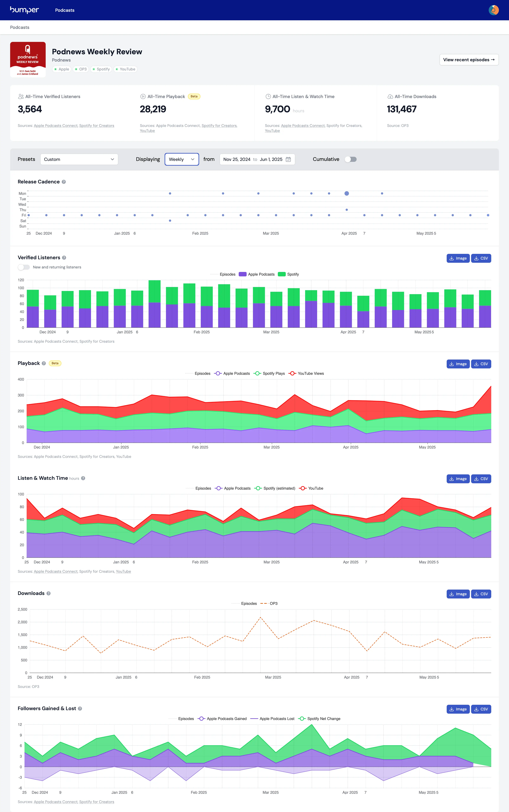The height and width of the screenshot is (812, 509).
Task: Export Followers Gained & Lost CSV
Action: click(481, 709)
